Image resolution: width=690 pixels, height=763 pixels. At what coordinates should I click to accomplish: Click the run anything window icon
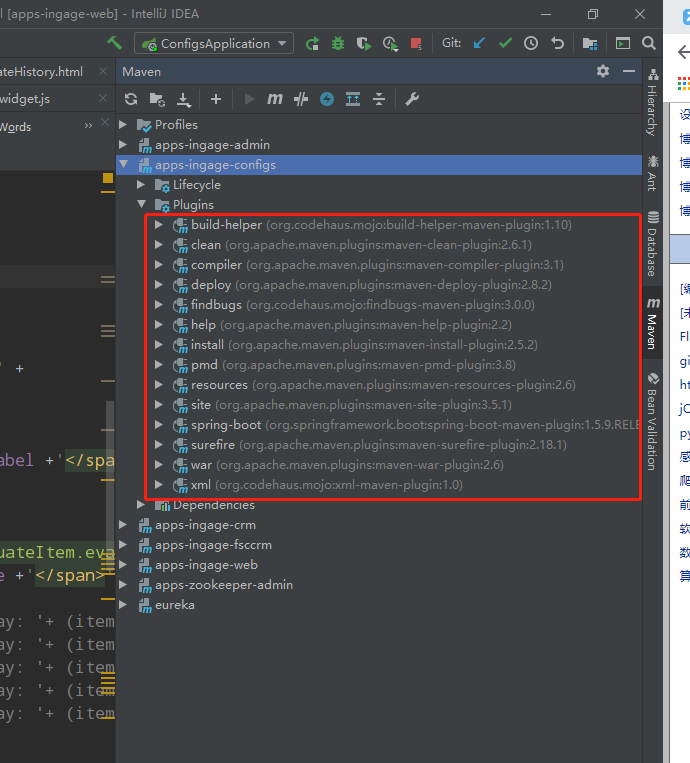pos(622,43)
